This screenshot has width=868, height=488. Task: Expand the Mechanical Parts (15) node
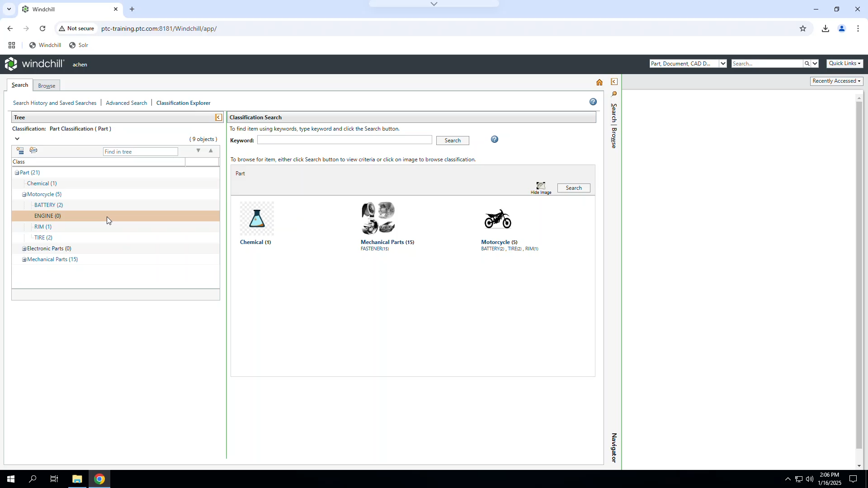point(24,260)
